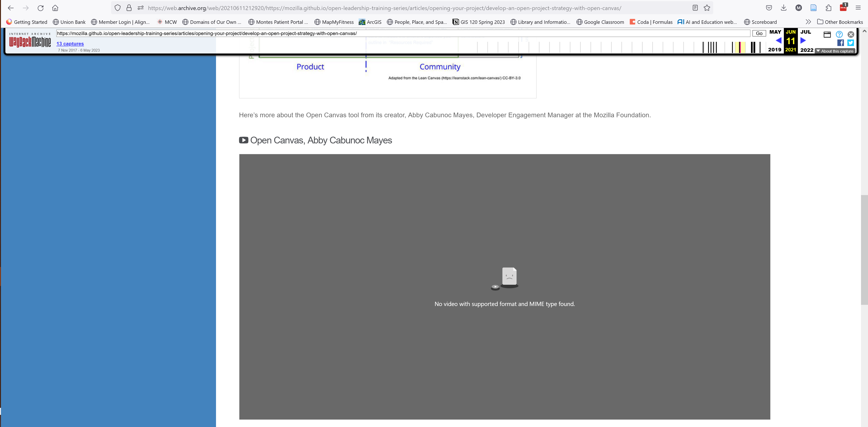Open the Member Login | Align bookmark
The height and width of the screenshot is (427, 868).
point(120,22)
